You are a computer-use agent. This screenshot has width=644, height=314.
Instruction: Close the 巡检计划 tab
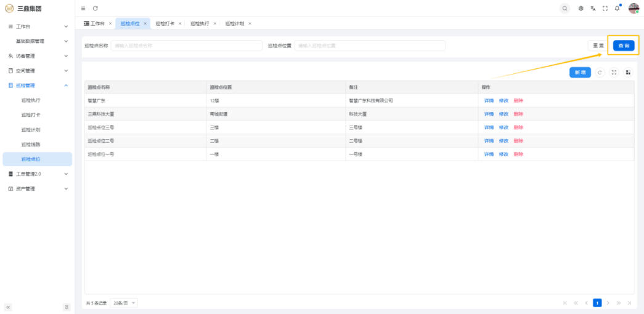250,23
